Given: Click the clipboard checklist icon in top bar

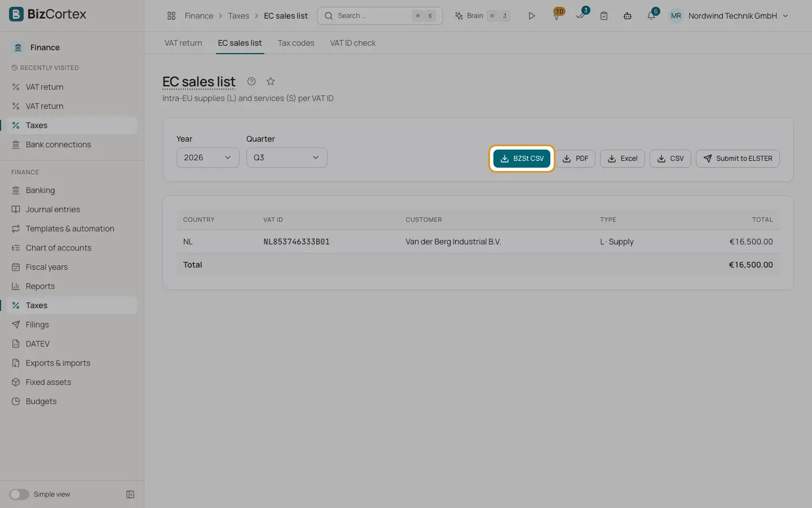Looking at the screenshot, I should coord(604,16).
